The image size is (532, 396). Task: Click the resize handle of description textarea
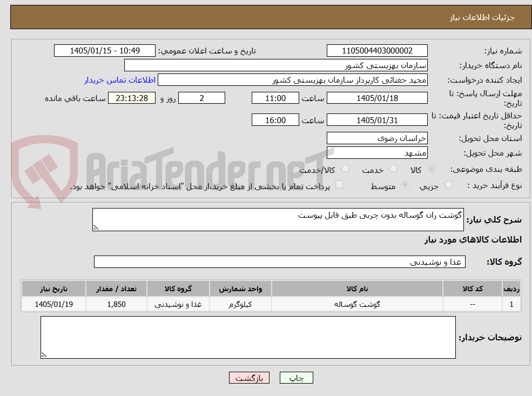[x=96, y=227]
